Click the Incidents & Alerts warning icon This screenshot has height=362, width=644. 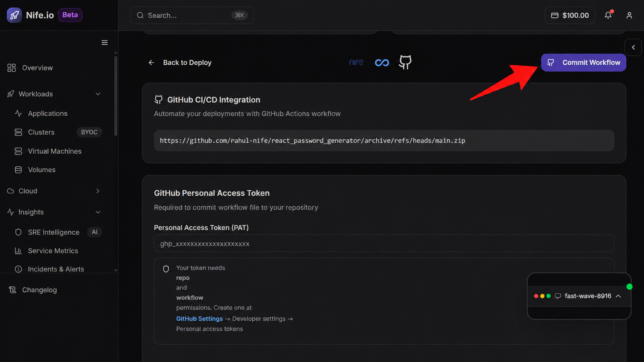click(x=18, y=269)
